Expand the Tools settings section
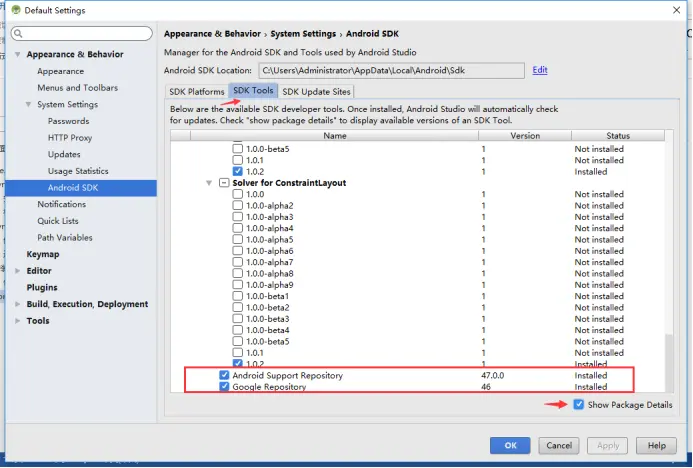693x468 pixels. [18, 320]
